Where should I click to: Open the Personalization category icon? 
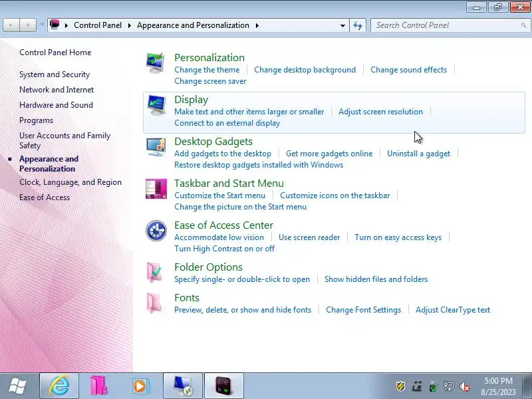(x=156, y=63)
